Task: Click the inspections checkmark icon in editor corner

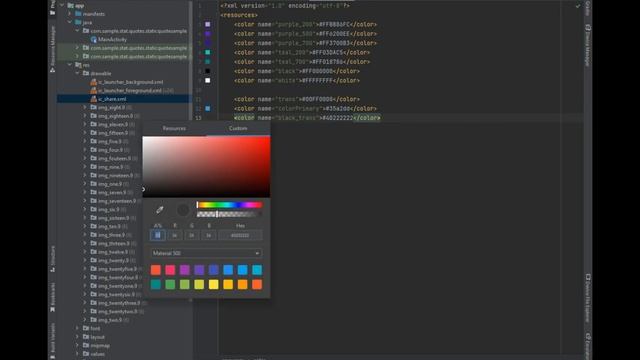Action: pyautogui.click(x=578, y=6)
